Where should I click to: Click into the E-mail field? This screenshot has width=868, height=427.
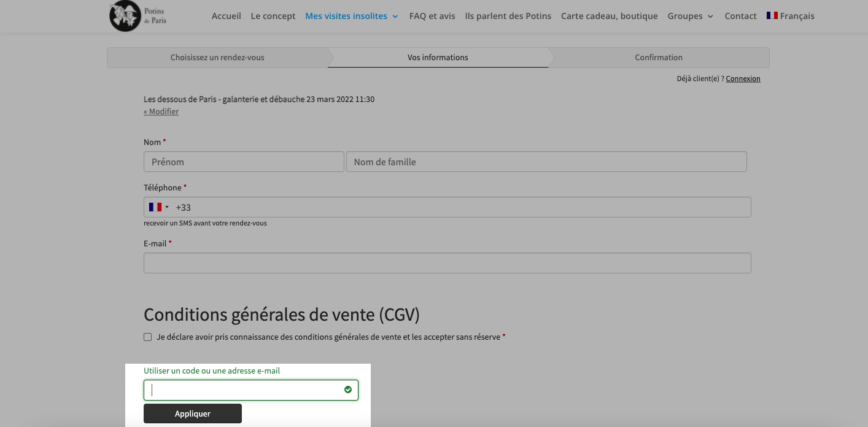[x=448, y=263]
